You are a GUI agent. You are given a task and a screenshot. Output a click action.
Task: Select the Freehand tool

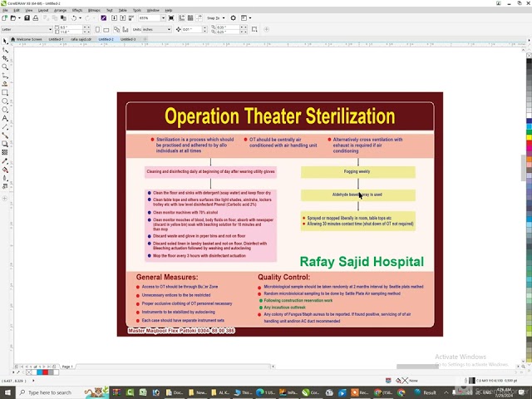click(x=5, y=76)
